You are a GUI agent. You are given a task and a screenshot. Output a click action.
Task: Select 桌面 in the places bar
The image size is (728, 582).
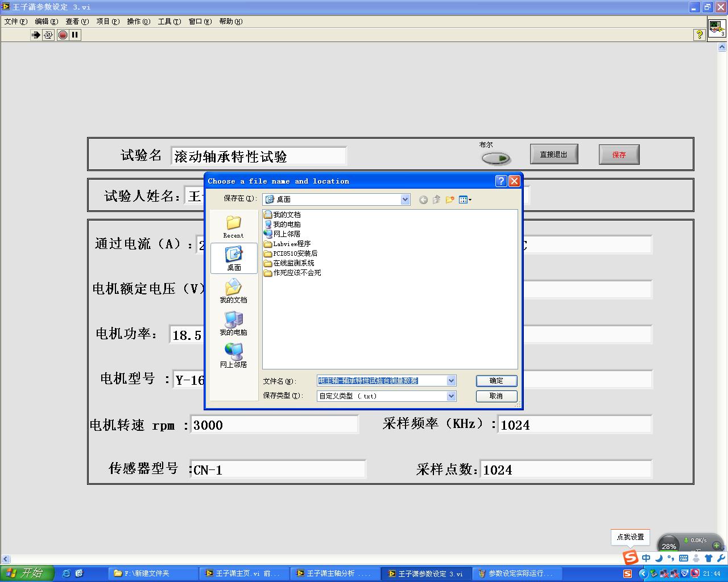(234, 259)
